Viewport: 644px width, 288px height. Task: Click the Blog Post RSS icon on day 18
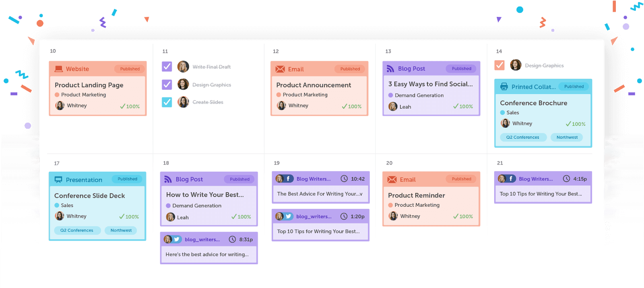168,179
